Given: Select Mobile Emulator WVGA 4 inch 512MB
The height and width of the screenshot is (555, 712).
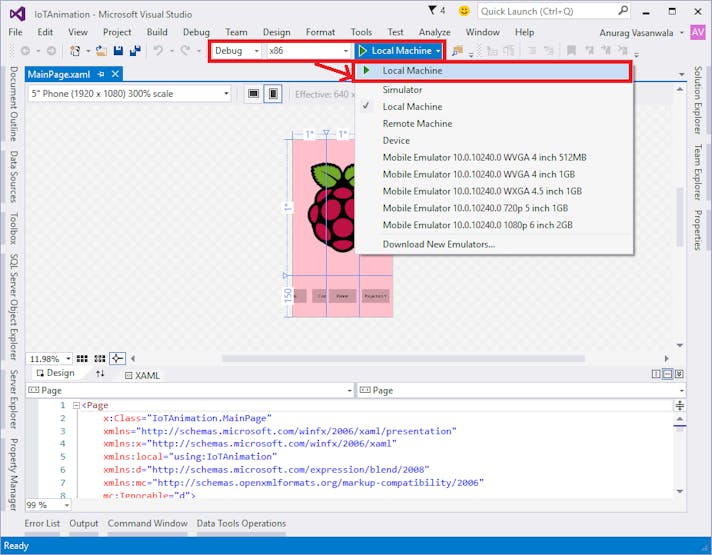Looking at the screenshot, I should [x=494, y=158].
